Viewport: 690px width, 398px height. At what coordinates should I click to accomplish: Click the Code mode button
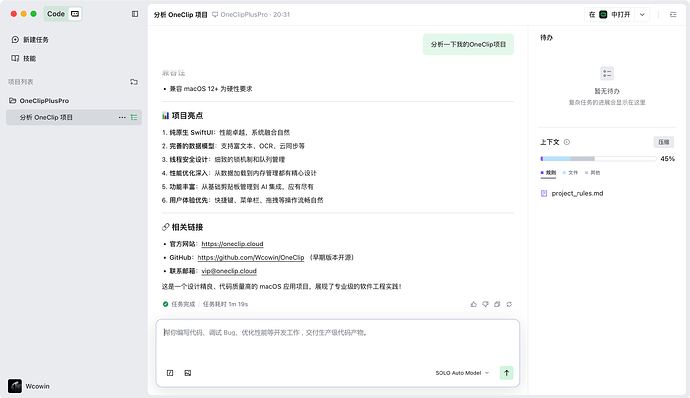click(56, 14)
